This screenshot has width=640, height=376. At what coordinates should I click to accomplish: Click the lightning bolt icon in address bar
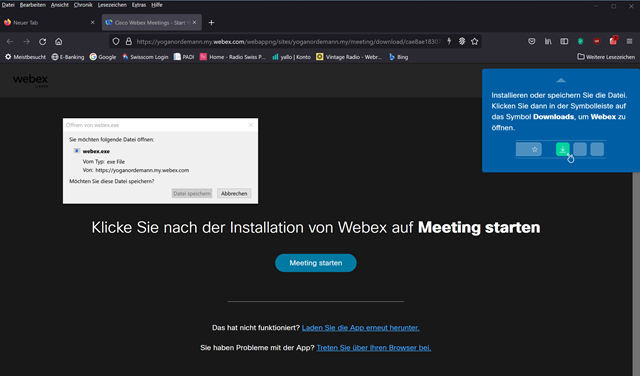(449, 41)
